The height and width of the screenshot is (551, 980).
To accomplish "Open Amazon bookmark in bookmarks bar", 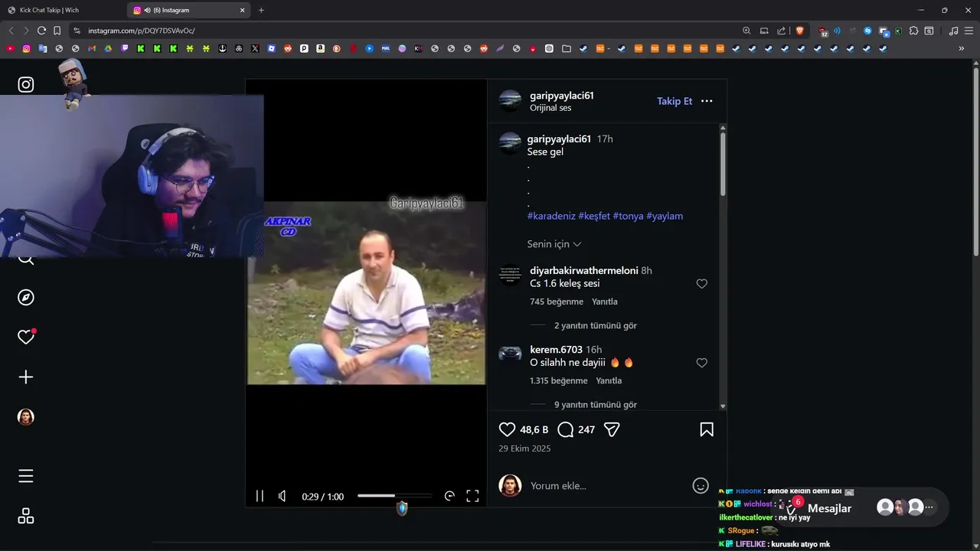I will (320, 48).
